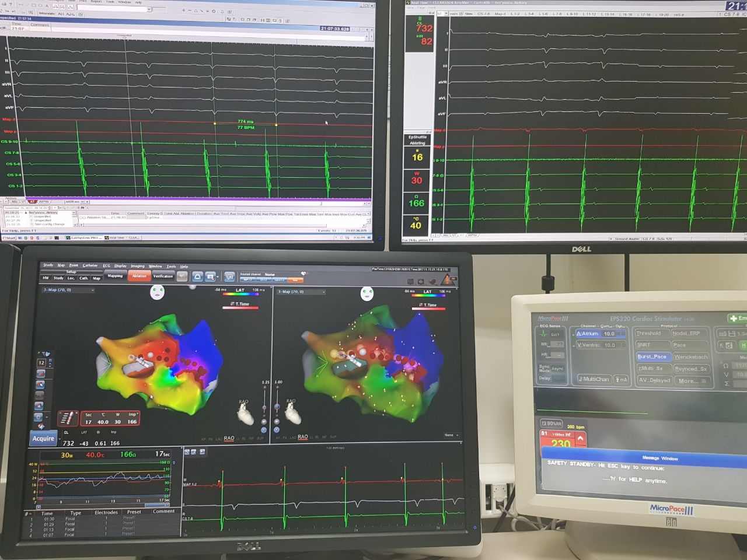The height and width of the screenshot is (560, 747).
Task: Click the right pane LAT color bar
Action: [427, 296]
